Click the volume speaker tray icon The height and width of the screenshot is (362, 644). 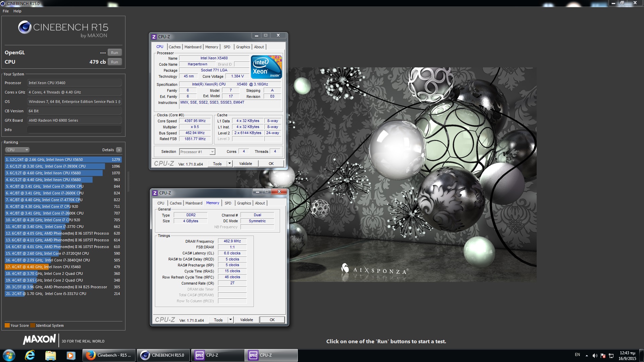pyautogui.click(x=595, y=356)
